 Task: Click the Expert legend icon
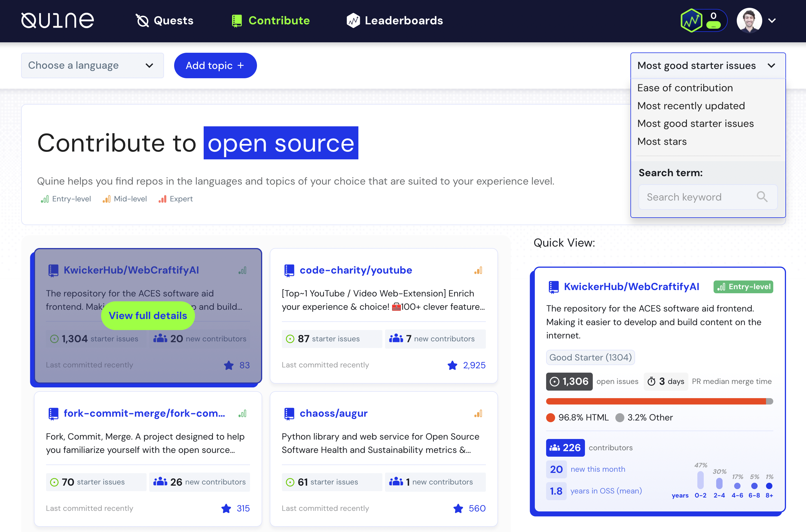click(x=163, y=199)
